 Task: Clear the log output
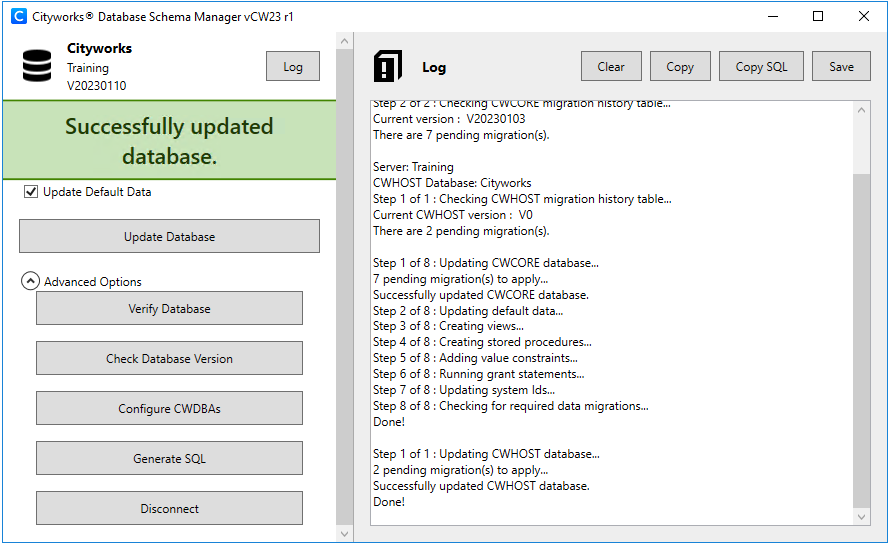tap(611, 67)
